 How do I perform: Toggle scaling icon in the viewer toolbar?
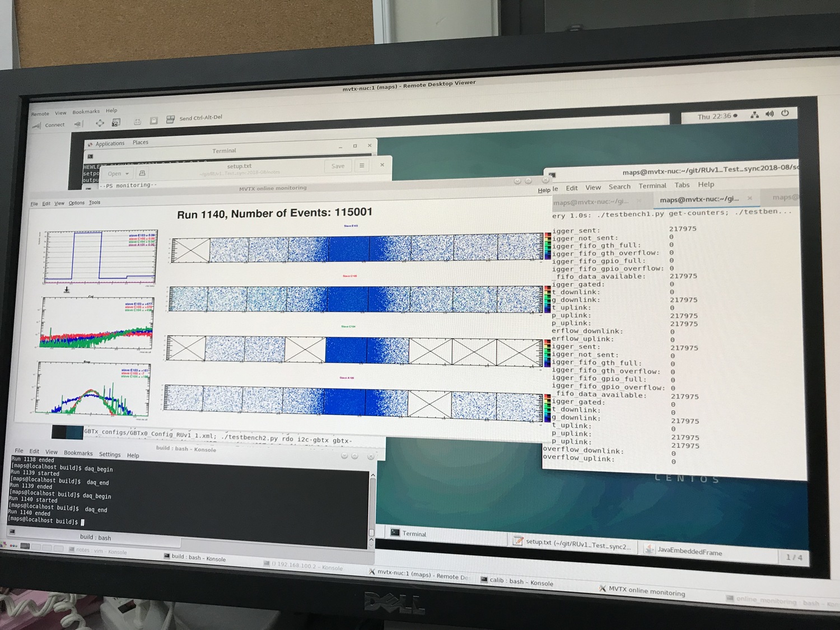(137, 122)
